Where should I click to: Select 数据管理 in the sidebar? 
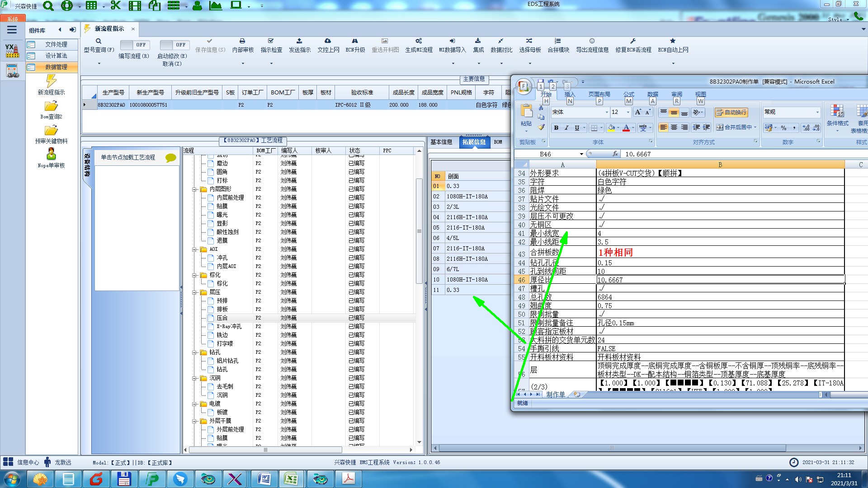[x=56, y=67]
